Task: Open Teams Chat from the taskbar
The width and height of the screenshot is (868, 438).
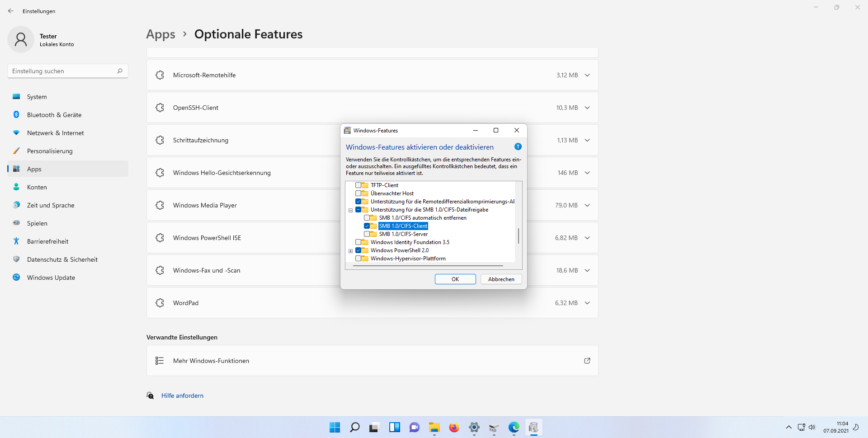Action: pyautogui.click(x=414, y=427)
